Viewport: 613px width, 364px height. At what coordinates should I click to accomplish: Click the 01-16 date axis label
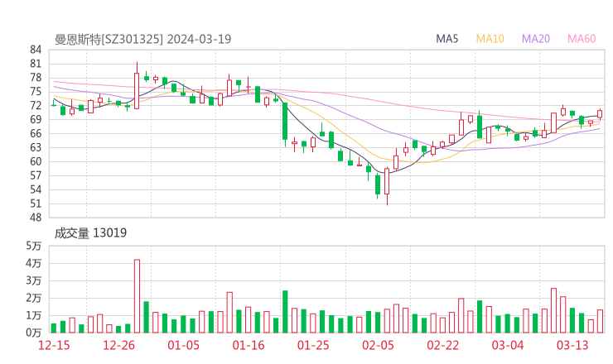click(249, 345)
